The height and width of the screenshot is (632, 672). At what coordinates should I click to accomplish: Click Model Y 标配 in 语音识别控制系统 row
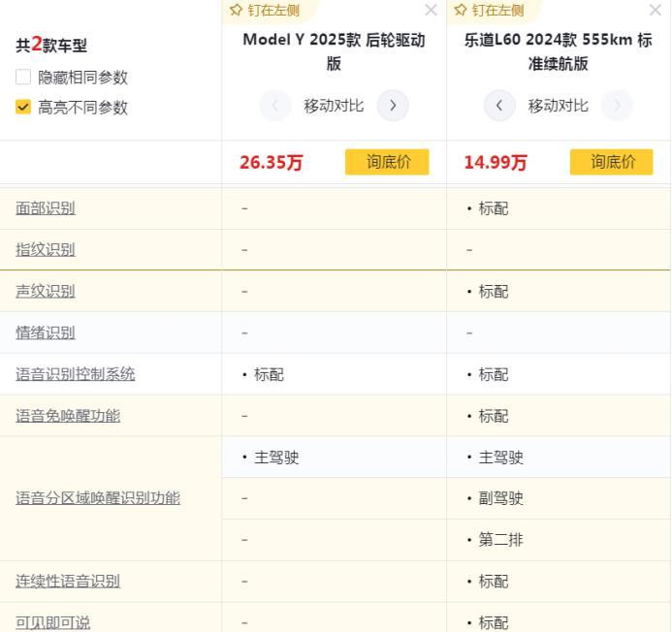click(x=269, y=375)
